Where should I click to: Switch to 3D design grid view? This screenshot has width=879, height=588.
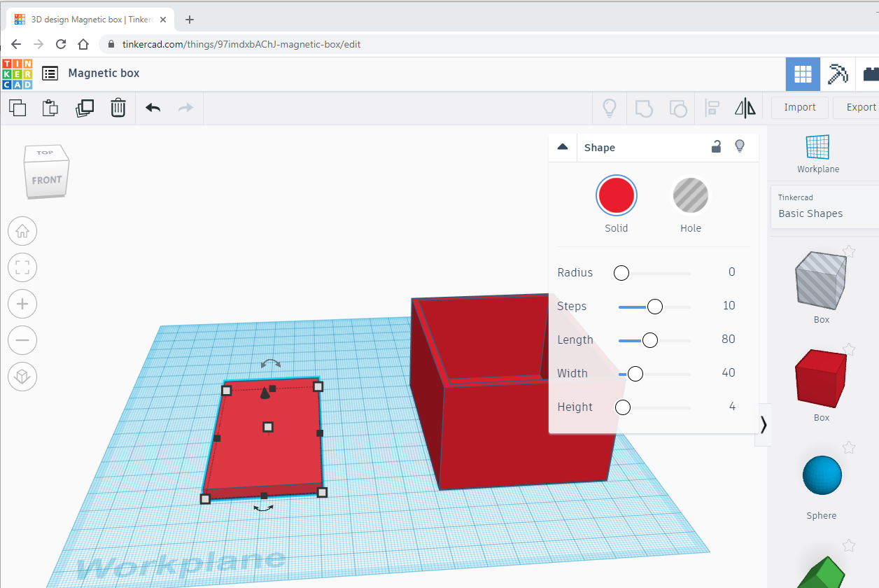click(803, 74)
